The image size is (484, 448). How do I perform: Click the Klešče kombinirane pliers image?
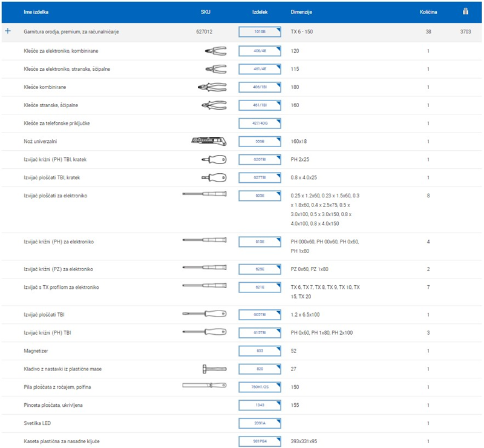coord(212,87)
